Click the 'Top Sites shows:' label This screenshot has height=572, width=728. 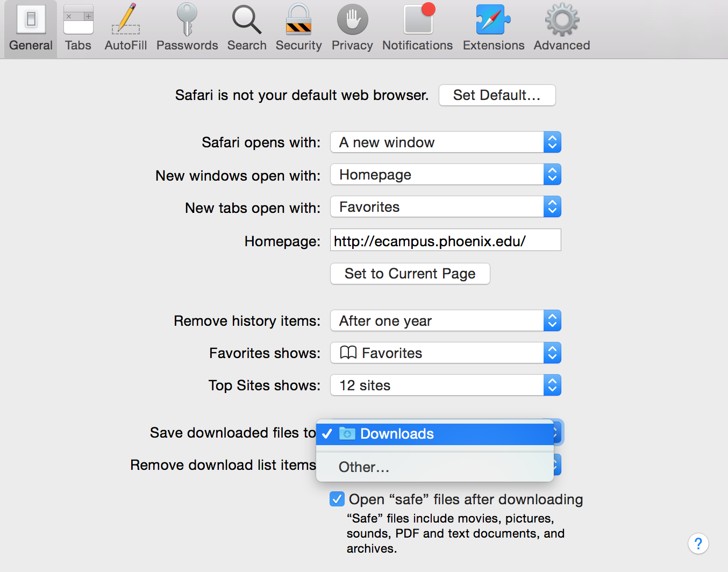(x=265, y=385)
